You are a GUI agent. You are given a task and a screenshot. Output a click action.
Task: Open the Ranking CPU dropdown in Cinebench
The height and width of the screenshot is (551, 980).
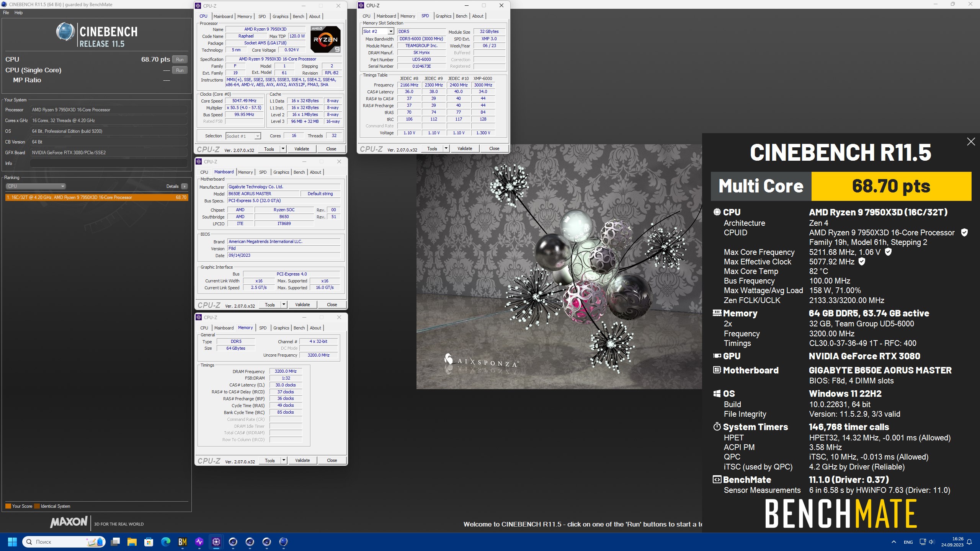(x=36, y=186)
